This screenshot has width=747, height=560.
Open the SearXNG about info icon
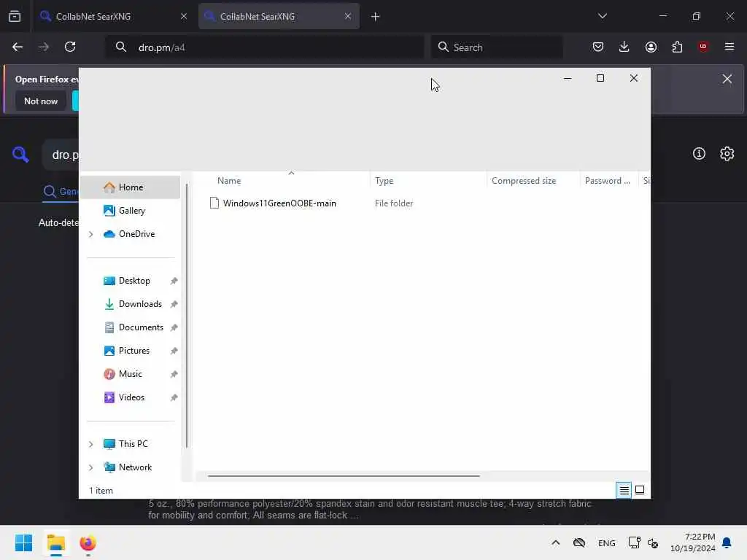click(x=699, y=153)
